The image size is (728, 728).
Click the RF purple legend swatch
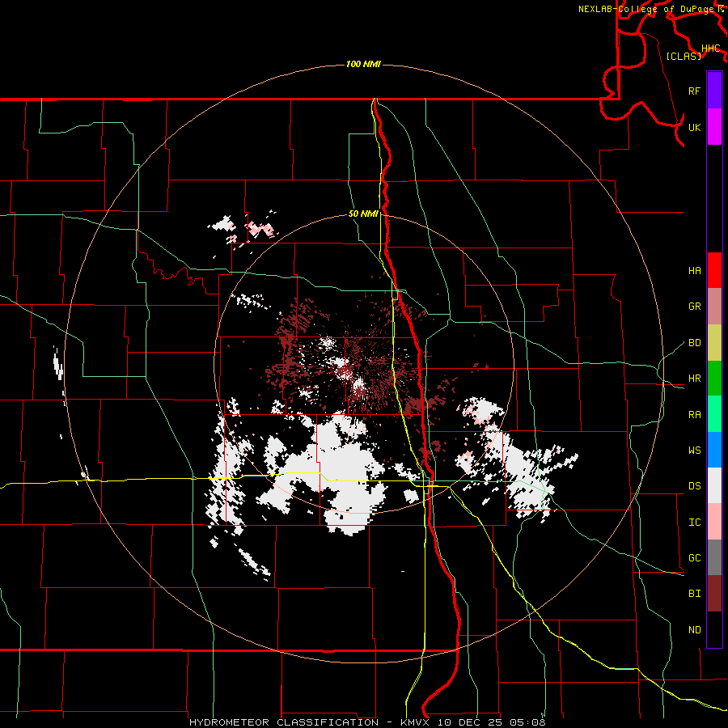click(714, 90)
